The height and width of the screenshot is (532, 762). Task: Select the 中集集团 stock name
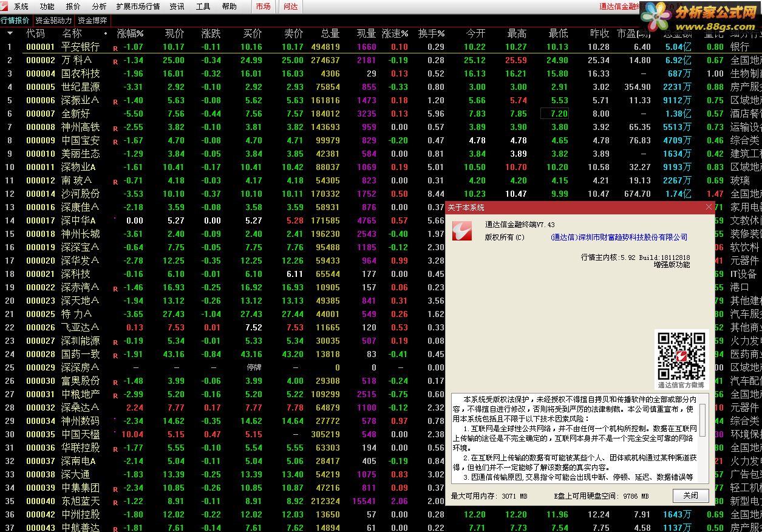click(x=81, y=488)
